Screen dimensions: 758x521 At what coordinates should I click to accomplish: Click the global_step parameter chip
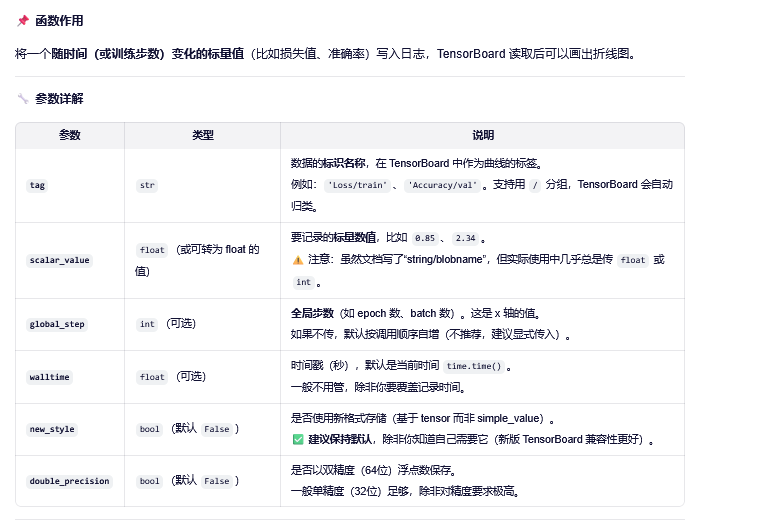pyautogui.click(x=57, y=324)
